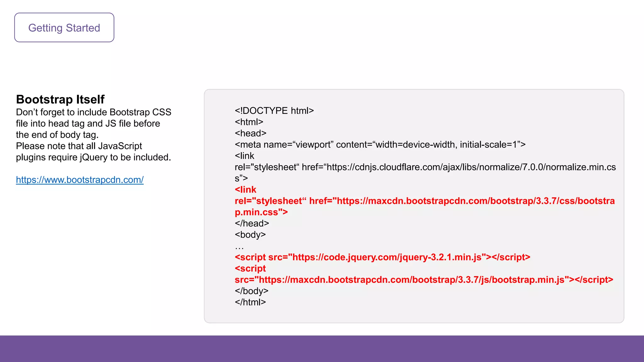644x362 pixels.
Task: Click the red bootstrap css href line
Action: pyautogui.click(x=424, y=201)
